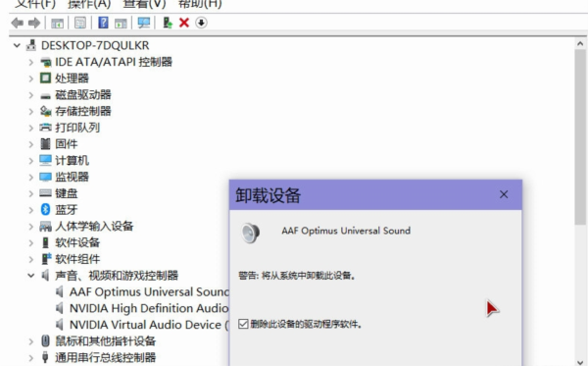Select the 计算机 tree item label

pos(72,160)
